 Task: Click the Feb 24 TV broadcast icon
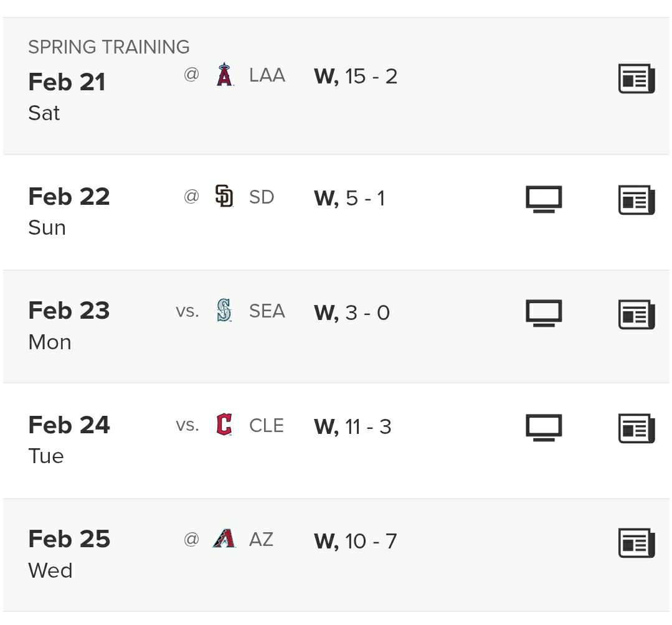click(544, 428)
